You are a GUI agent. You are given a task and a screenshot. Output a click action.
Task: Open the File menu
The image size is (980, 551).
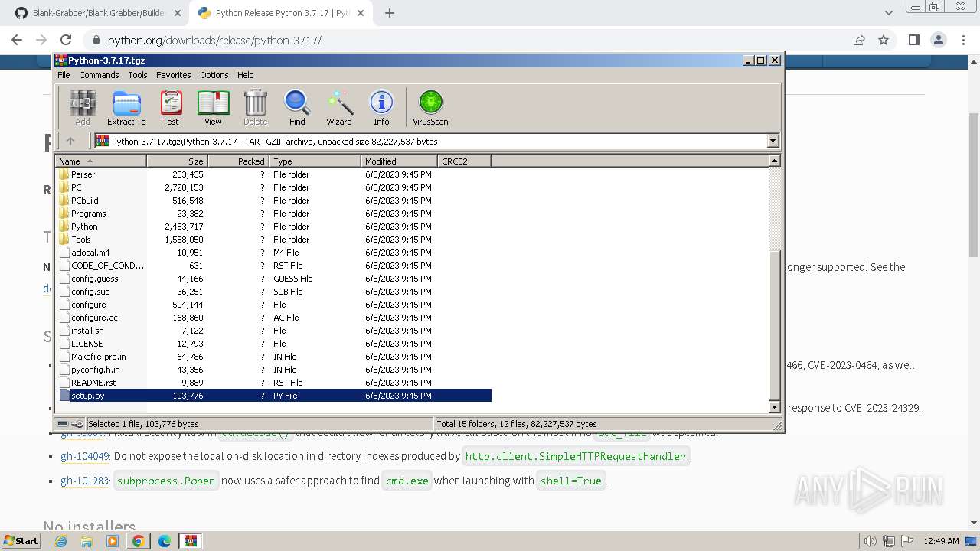click(x=64, y=75)
